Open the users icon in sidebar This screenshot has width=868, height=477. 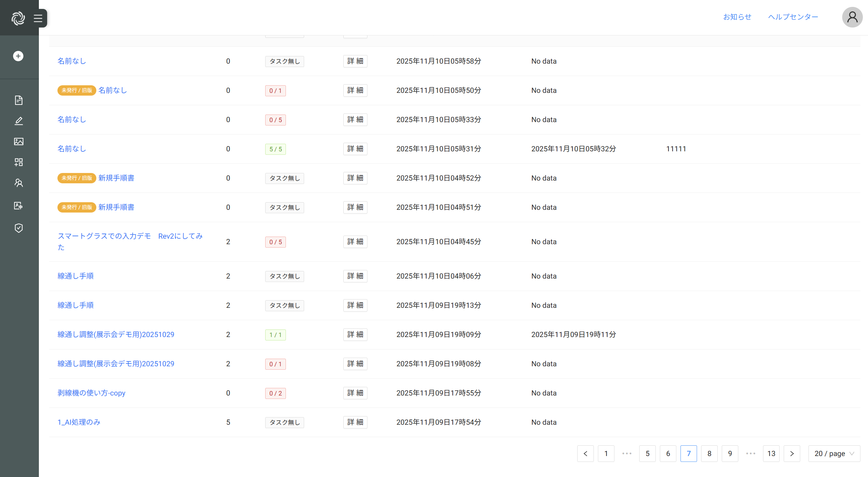19,183
